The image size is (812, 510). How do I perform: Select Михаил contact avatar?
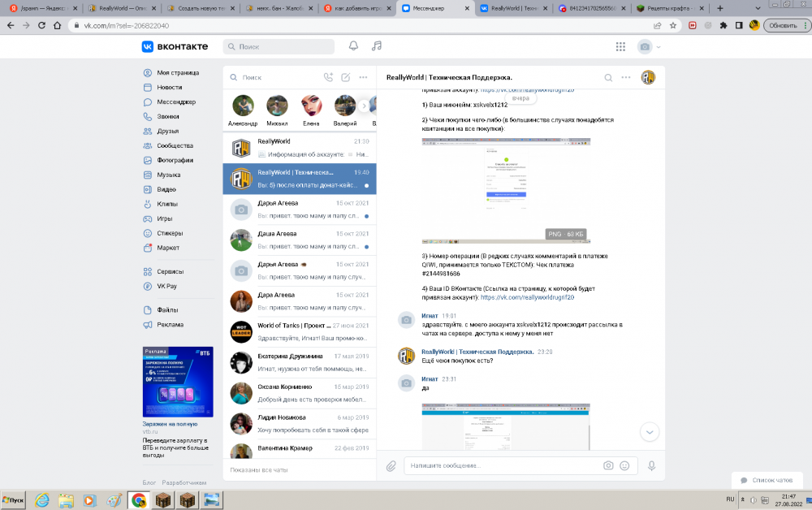point(277,106)
